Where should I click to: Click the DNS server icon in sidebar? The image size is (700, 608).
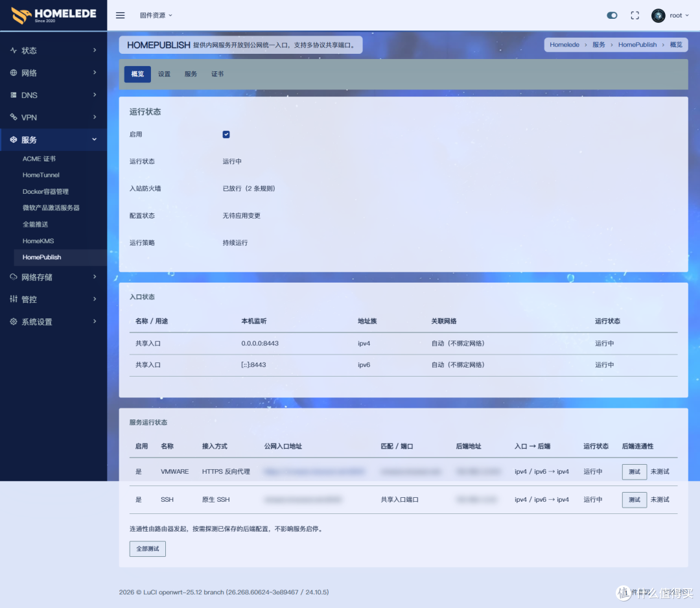[14, 95]
